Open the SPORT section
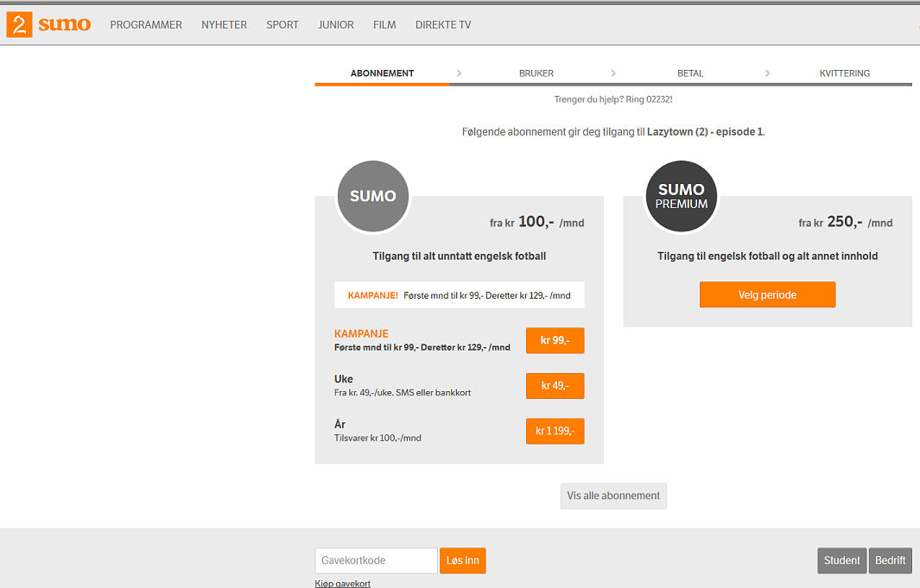Image resolution: width=920 pixels, height=588 pixels. [x=282, y=25]
